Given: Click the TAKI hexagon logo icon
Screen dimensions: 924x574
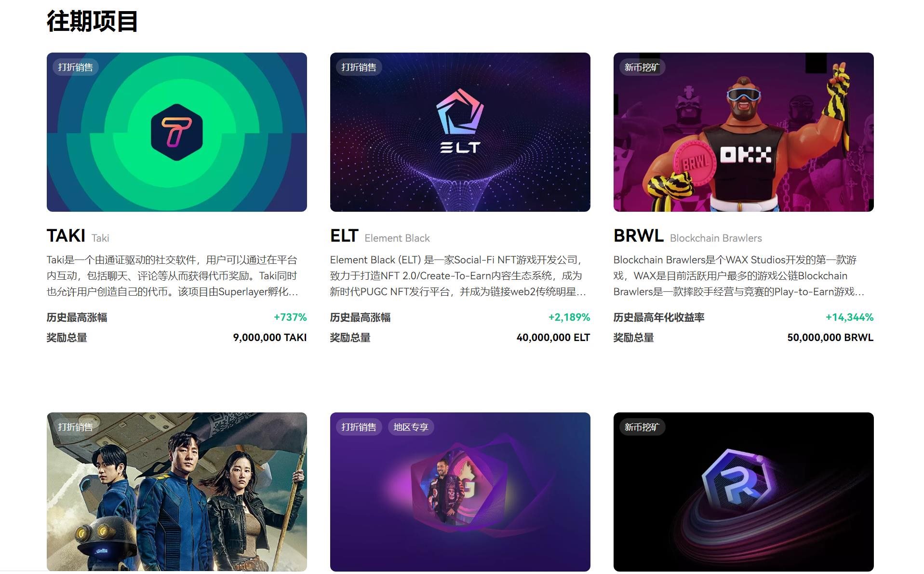Looking at the screenshot, I should 176,132.
